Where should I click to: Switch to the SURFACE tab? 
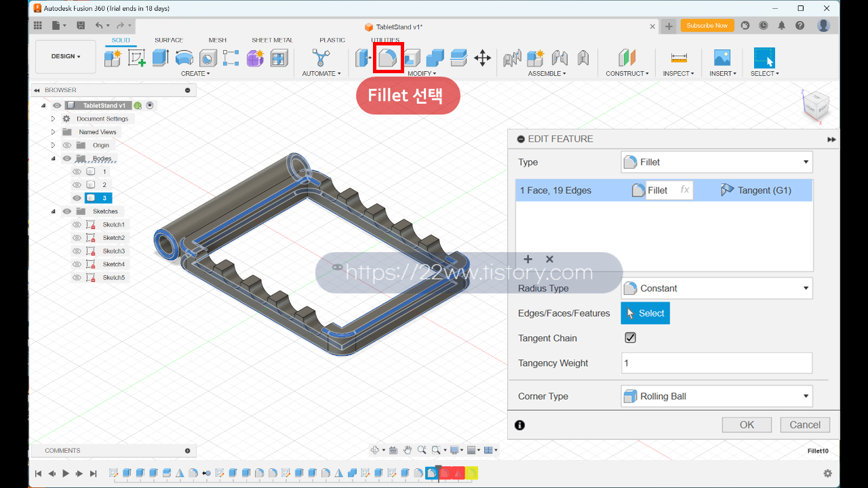pyautogui.click(x=169, y=40)
